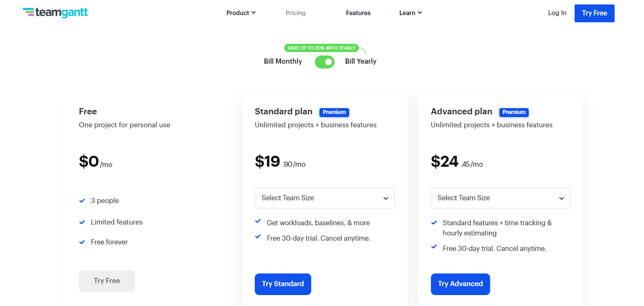Expand the Product navigation menu
The image size is (644, 306).
241,13
